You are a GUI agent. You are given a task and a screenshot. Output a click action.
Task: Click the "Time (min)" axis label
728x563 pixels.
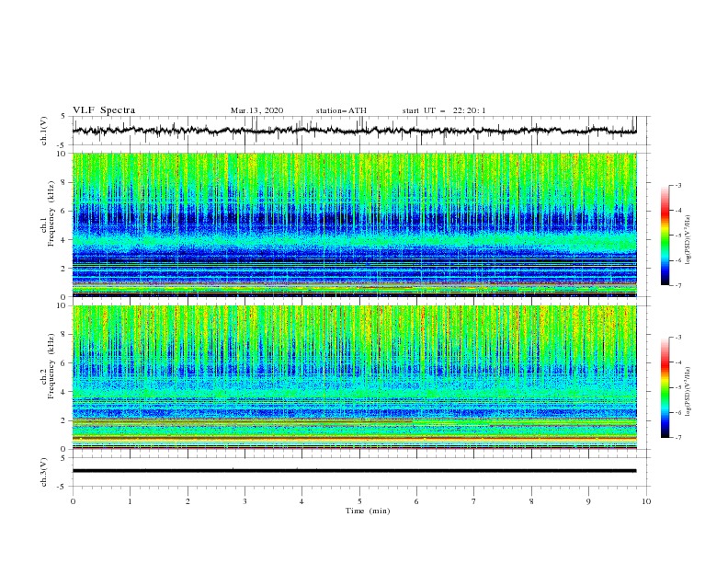click(368, 511)
